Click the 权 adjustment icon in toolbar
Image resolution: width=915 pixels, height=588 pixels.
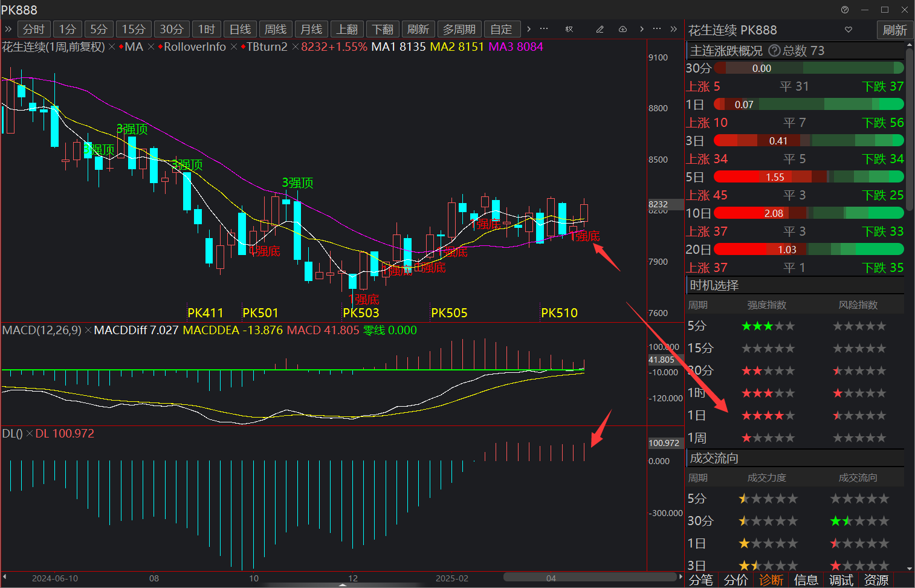coord(569,29)
